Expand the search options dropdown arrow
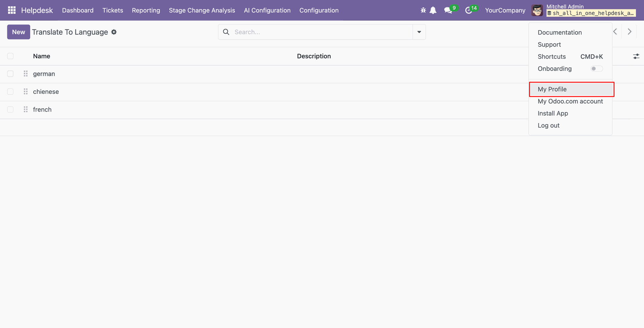This screenshot has height=328, width=644. (x=419, y=32)
